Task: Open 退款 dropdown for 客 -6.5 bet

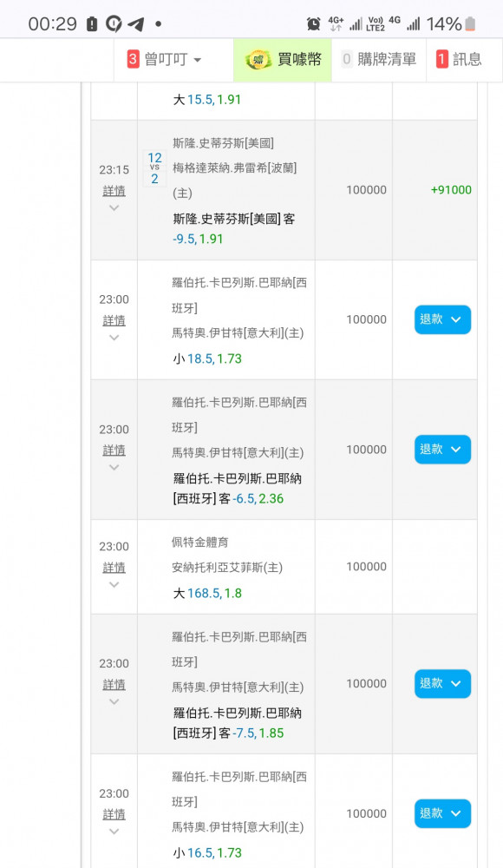Action: [442, 449]
